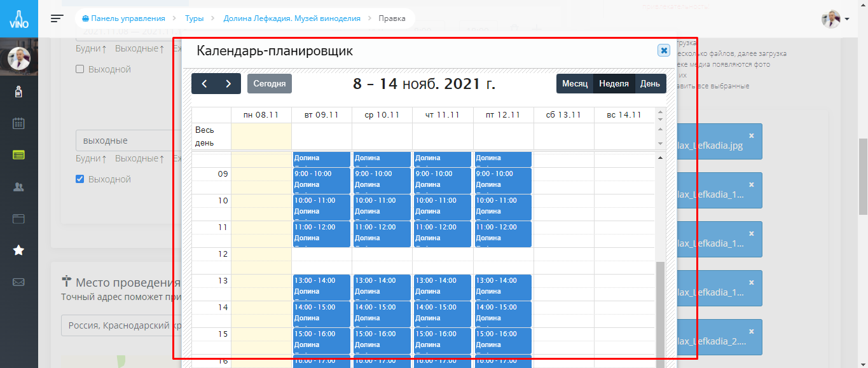Click the Весь день row label
The width and height of the screenshot is (868, 368).
[x=205, y=136]
